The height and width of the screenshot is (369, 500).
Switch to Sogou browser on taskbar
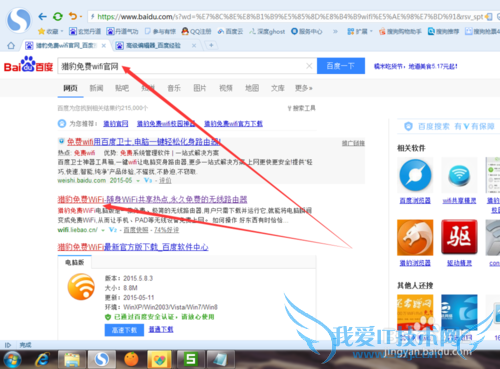click(102, 359)
